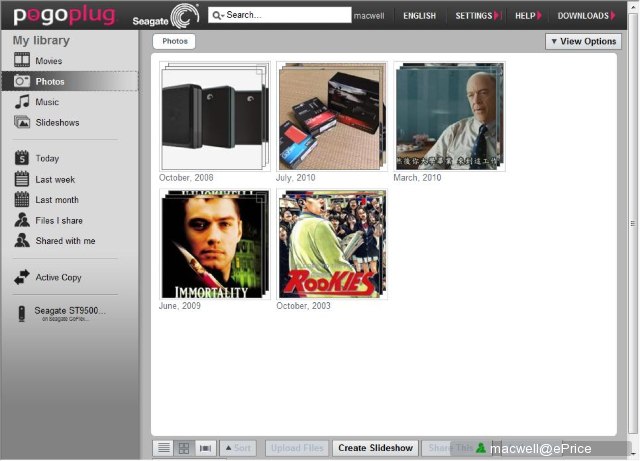This screenshot has height=461, width=640.
Task: Open the March, 2010 photo album thumbnail
Action: (x=449, y=116)
